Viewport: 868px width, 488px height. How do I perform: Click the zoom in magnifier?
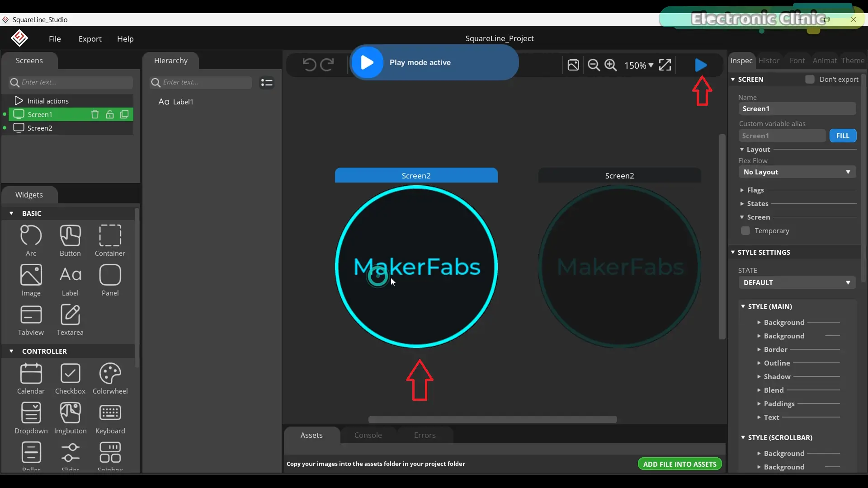tap(611, 65)
